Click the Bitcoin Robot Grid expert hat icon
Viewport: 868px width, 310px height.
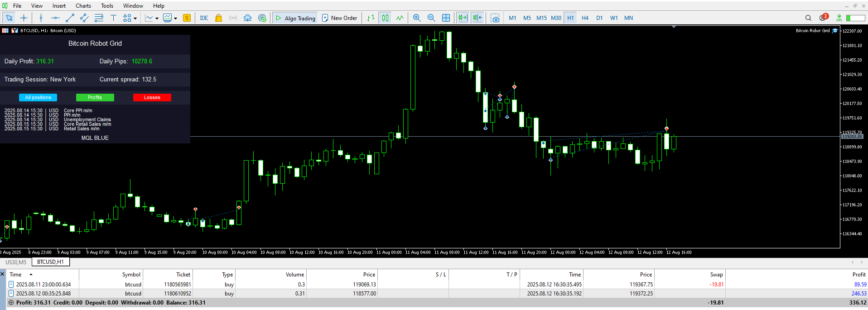click(x=835, y=31)
